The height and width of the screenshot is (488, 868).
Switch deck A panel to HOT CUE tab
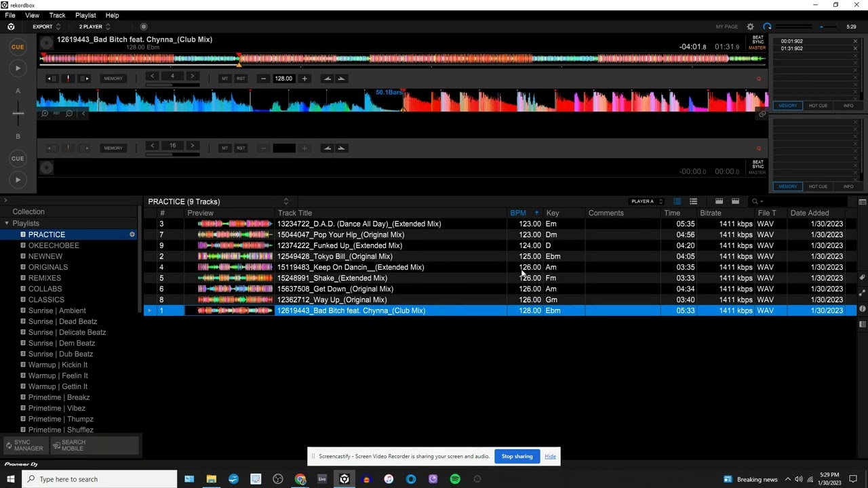click(818, 106)
